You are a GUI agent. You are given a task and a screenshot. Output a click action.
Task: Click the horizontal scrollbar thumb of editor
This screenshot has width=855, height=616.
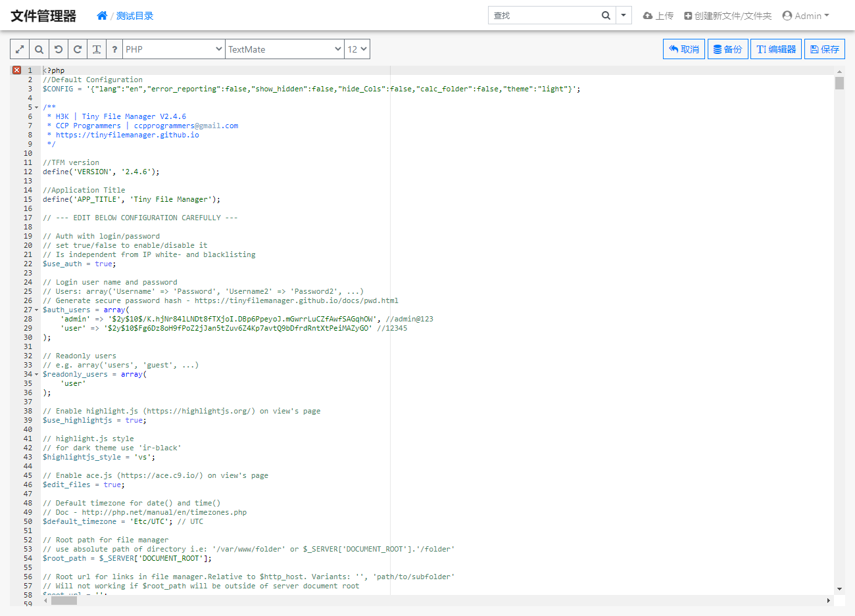click(x=64, y=600)
